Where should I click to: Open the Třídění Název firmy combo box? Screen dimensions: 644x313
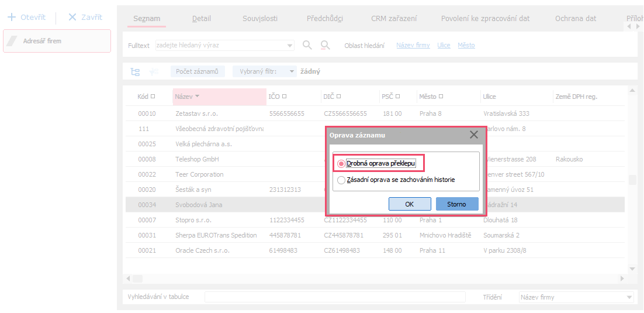click(x=628, y=297)
